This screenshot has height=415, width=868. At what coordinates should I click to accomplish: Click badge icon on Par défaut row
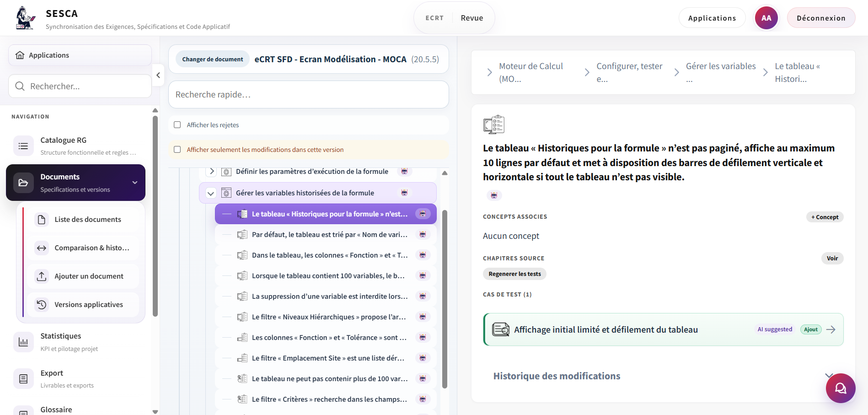[423, 234]
